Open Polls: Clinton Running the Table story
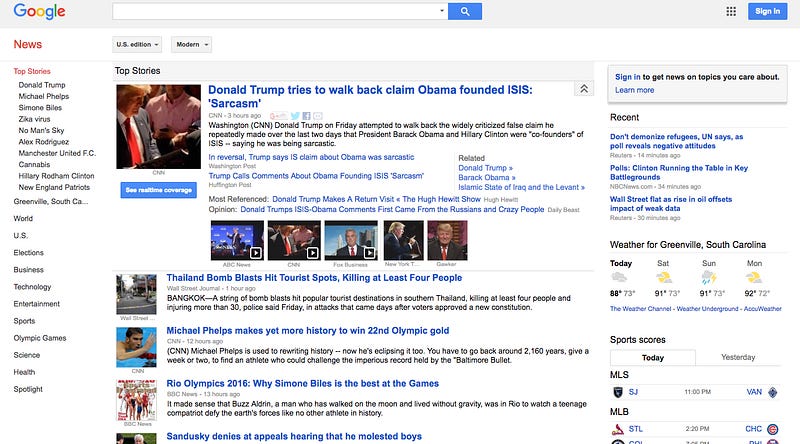This screenshot has width=800, height=444. tap(679, 172)
